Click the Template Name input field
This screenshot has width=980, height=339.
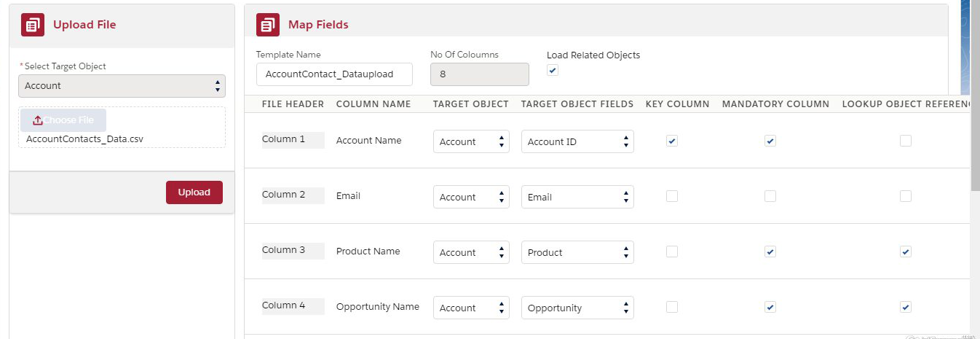[334, 74]
